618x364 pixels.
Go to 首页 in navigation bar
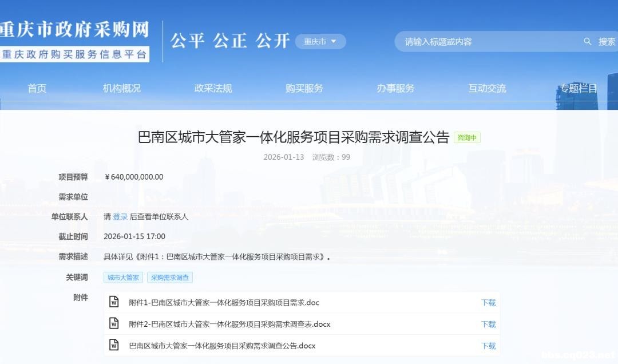(37, 88)
